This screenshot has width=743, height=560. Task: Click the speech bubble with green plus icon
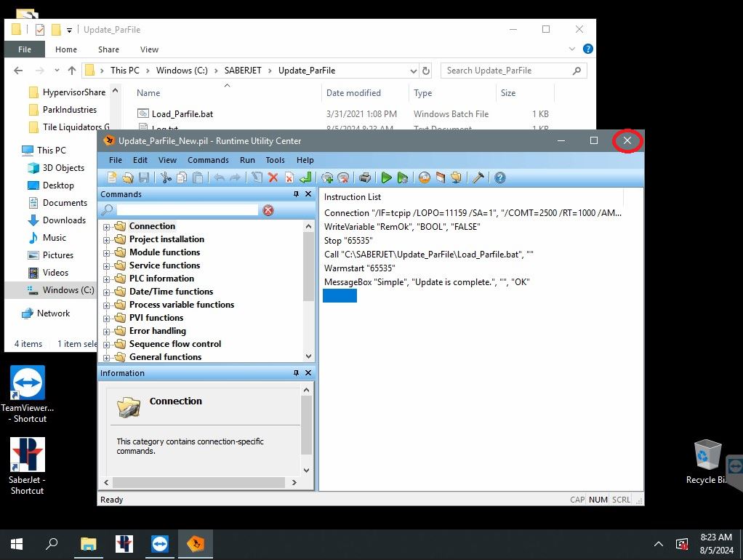click(327, 177)
